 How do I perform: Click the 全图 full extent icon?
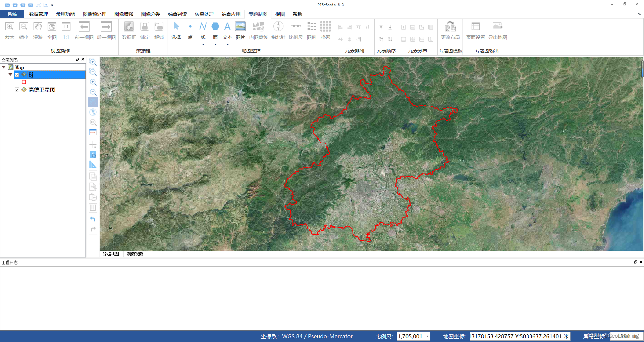coord(52,31)
